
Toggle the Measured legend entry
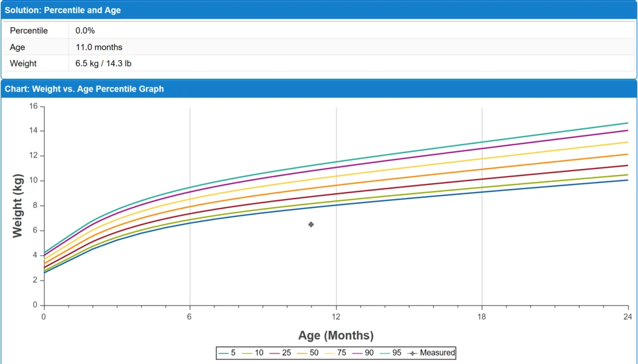pos(431,353)
